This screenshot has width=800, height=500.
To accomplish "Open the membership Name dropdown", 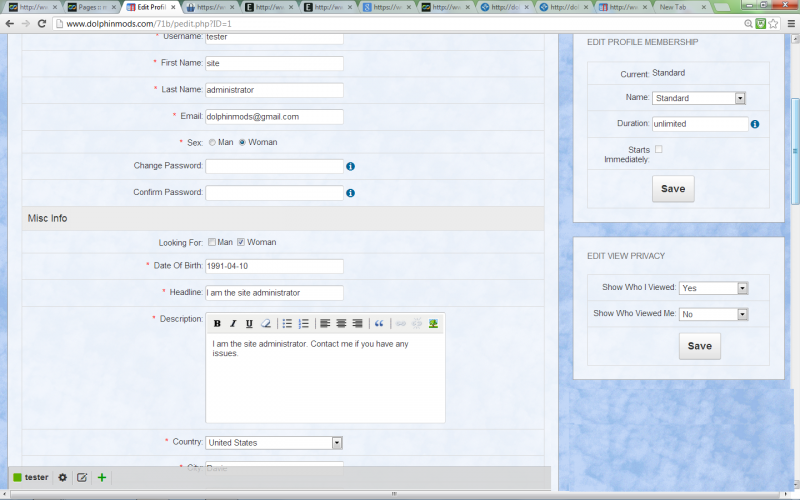I will pyautogui.click(x=698, y=98).
